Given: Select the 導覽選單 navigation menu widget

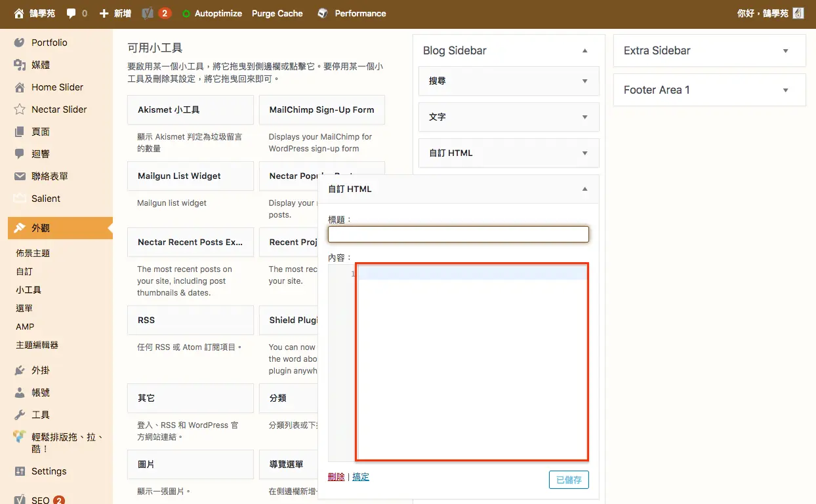Looking at the screenshot, I should click(289, 464).
